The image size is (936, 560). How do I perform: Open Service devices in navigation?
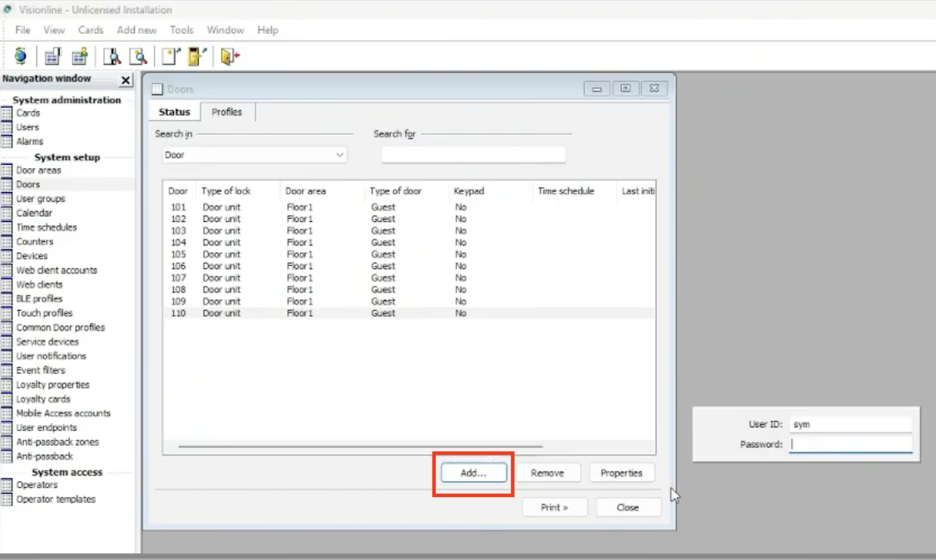(48, 342)
